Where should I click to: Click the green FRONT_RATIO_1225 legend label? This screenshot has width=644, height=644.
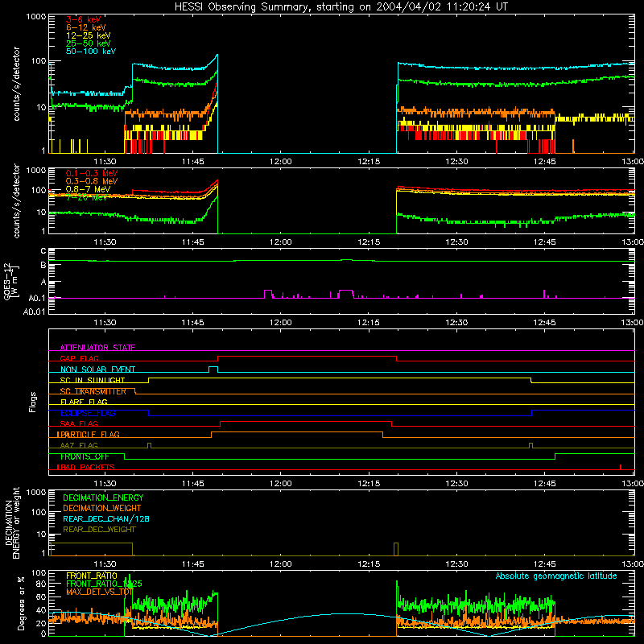tap(104, 584)
